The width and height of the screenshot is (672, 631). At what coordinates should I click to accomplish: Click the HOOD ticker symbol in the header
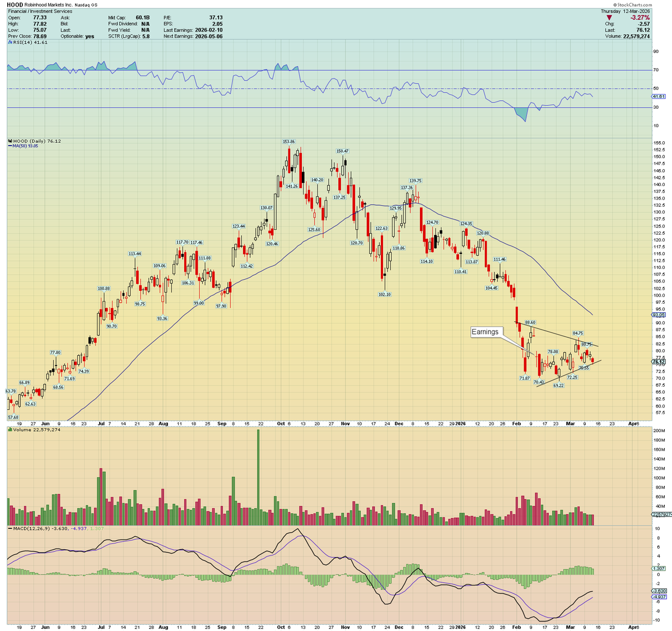15,4
